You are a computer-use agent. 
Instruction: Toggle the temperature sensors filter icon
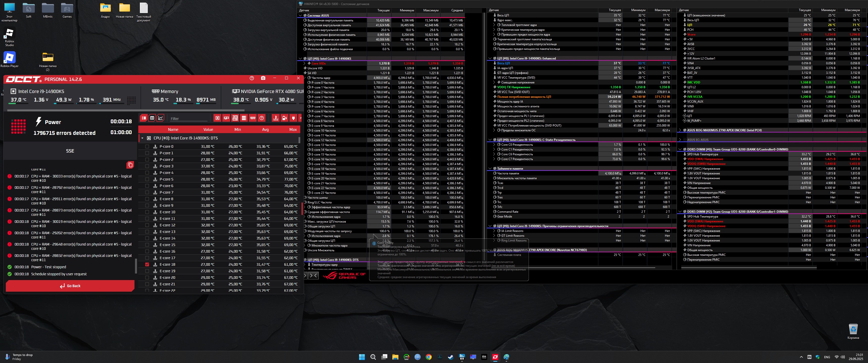point(276,118)
